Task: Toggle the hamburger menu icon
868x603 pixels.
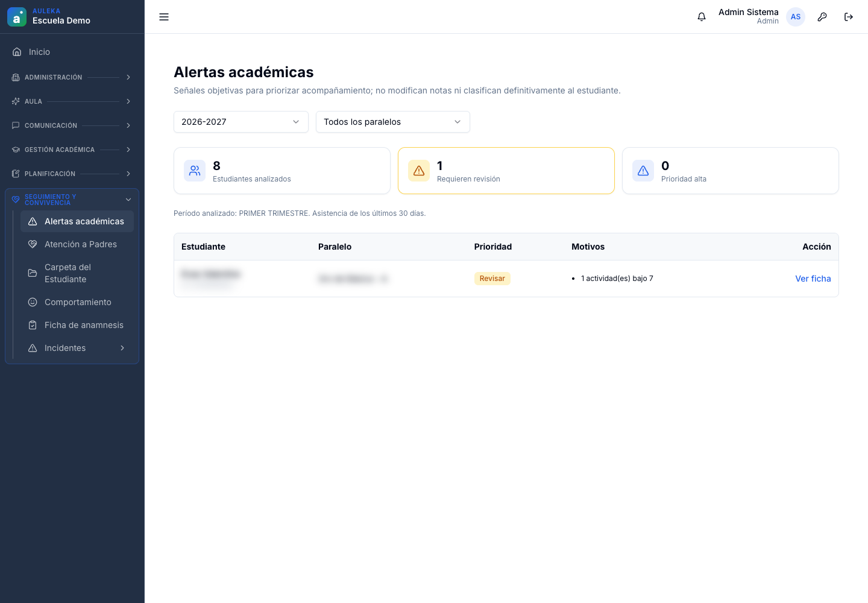Action: 164,17
